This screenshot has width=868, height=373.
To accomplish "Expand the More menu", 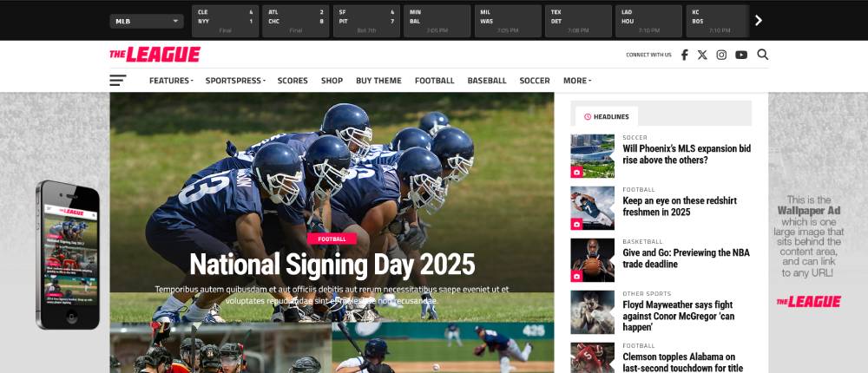I will click(x=577, y=81).
